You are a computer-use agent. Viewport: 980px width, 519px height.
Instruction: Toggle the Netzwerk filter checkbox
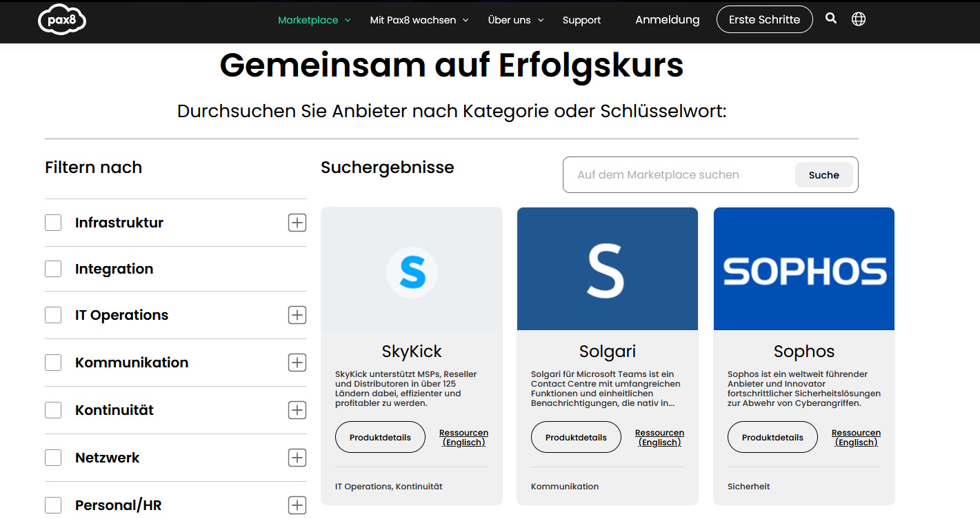tap(53, 458)
